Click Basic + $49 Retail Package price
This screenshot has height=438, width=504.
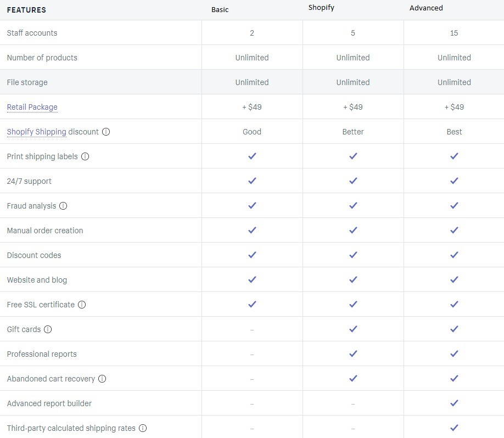(252, 107)
